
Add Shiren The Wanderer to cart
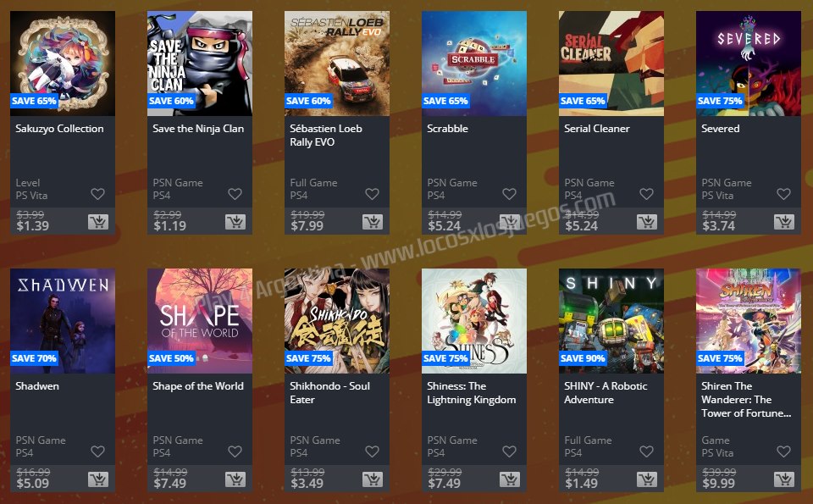coord(784,479)
